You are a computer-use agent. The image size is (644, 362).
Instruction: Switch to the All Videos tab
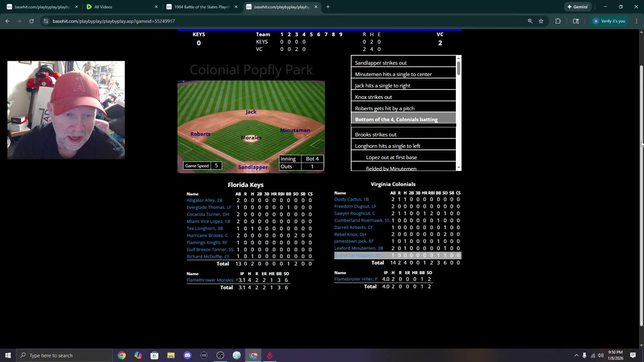121,7
